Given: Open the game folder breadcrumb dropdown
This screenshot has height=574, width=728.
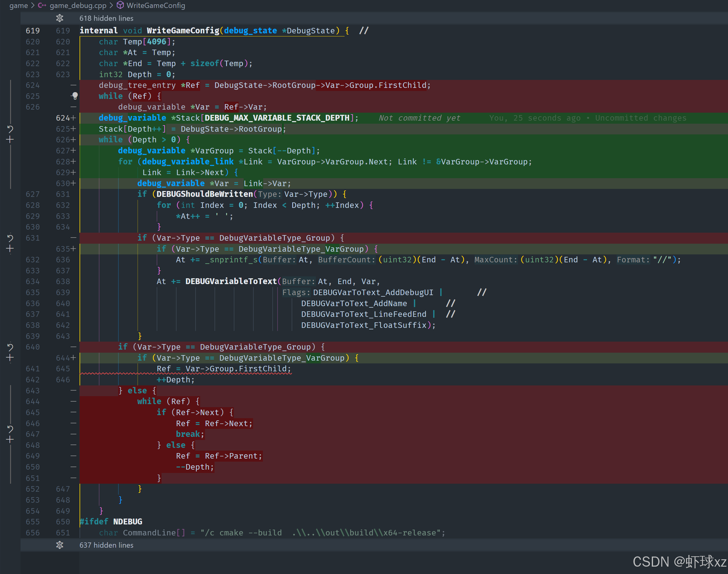Looking at the screenshot, I should point(18,6).
